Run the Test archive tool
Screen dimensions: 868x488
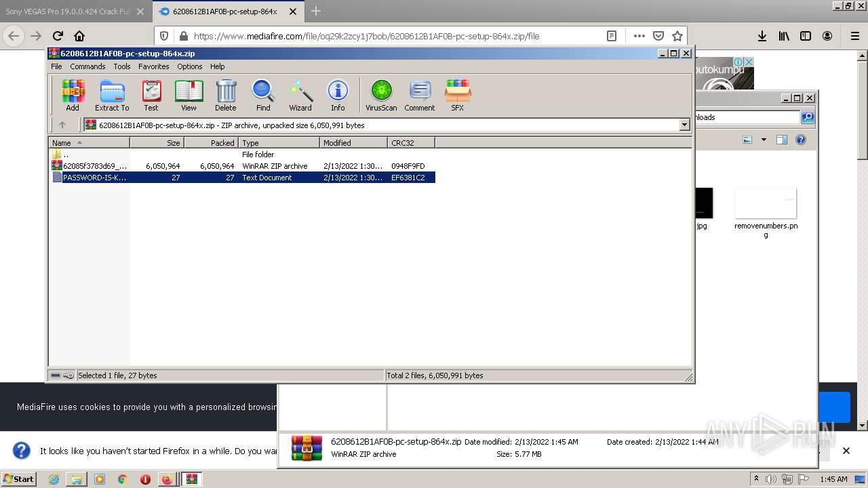coord(151,95)
